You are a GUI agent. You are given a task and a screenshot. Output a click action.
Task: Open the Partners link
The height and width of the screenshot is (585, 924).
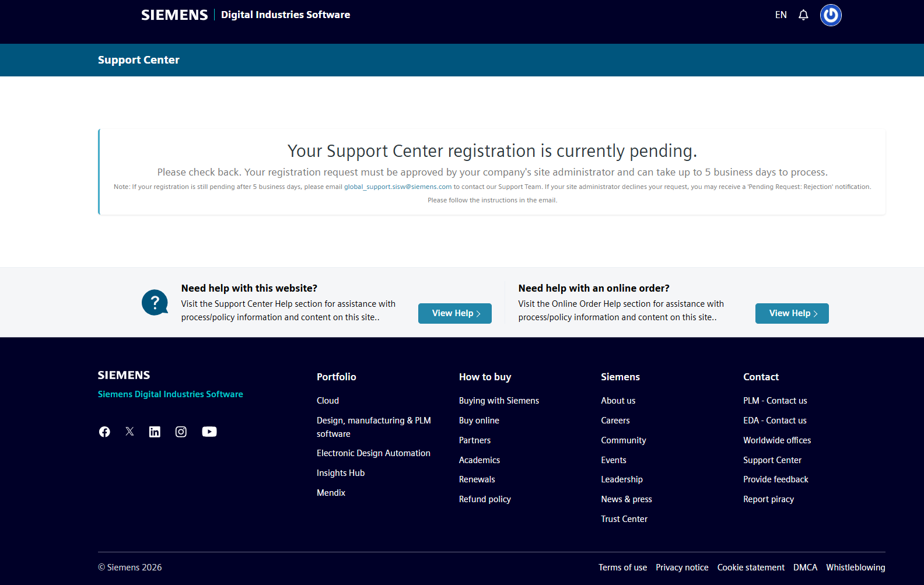coord(475,440)
